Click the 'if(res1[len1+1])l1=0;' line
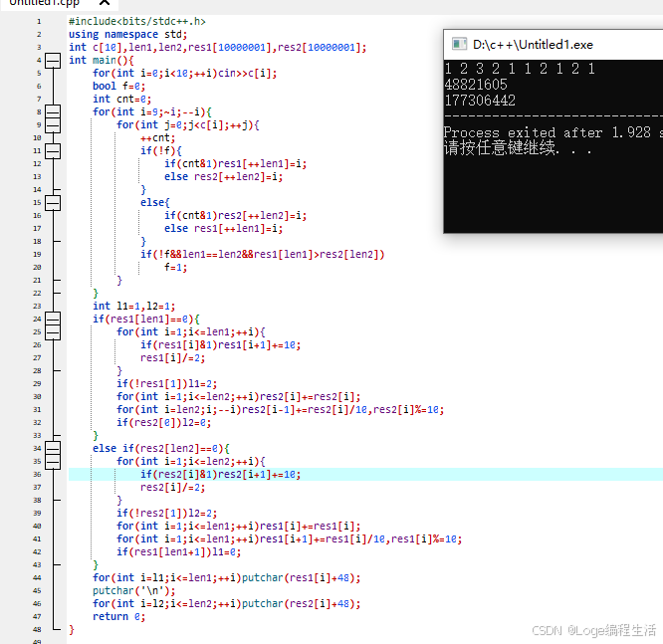 [179, 551]
